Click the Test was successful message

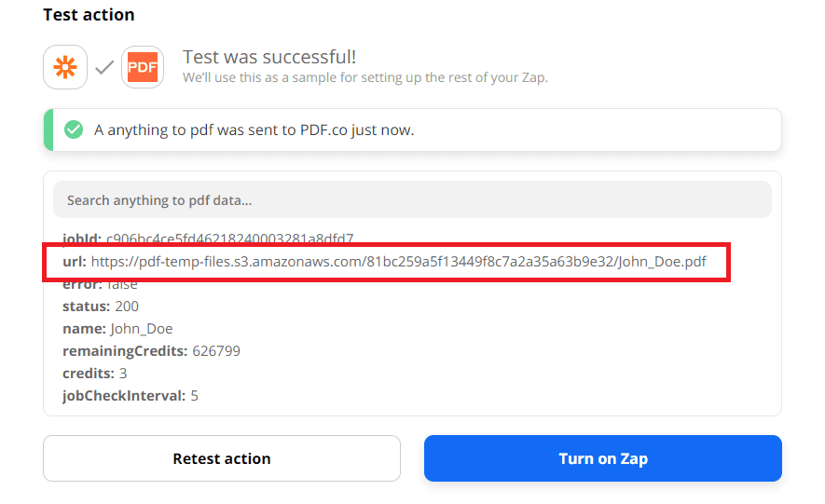[x=269, y=58]
